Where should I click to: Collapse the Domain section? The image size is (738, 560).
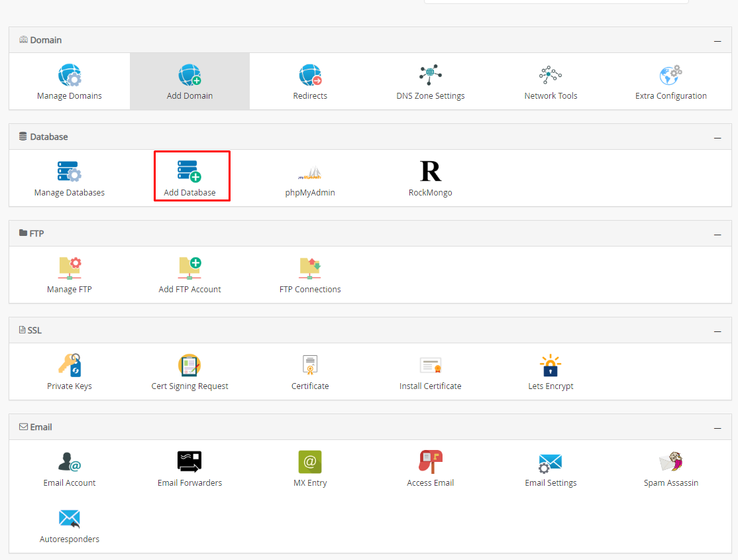coord(717,41)
